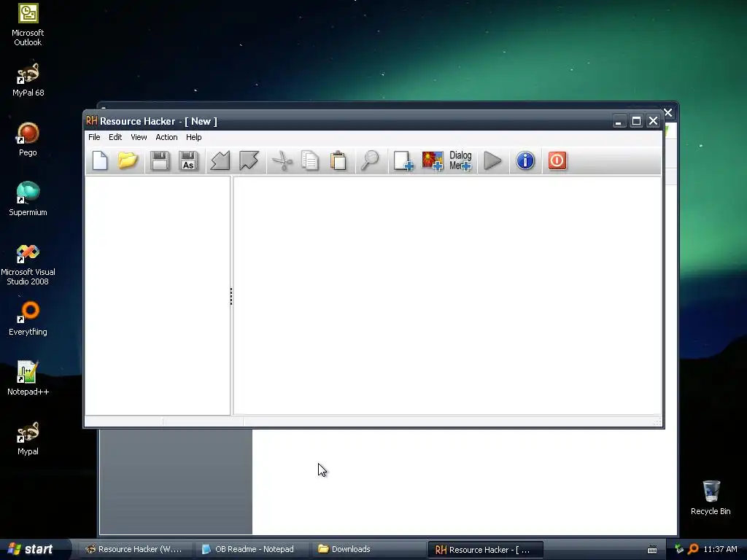Click the keyboard icon in the taskbar
This screenshot has width=747, height=560.
(652, 550)
